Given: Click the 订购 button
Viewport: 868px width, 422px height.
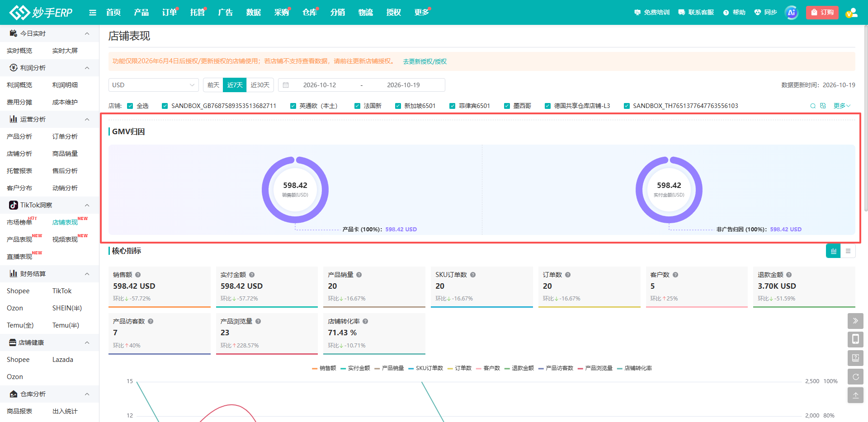Looking at the screenshot, I should (x=822, y=13).
